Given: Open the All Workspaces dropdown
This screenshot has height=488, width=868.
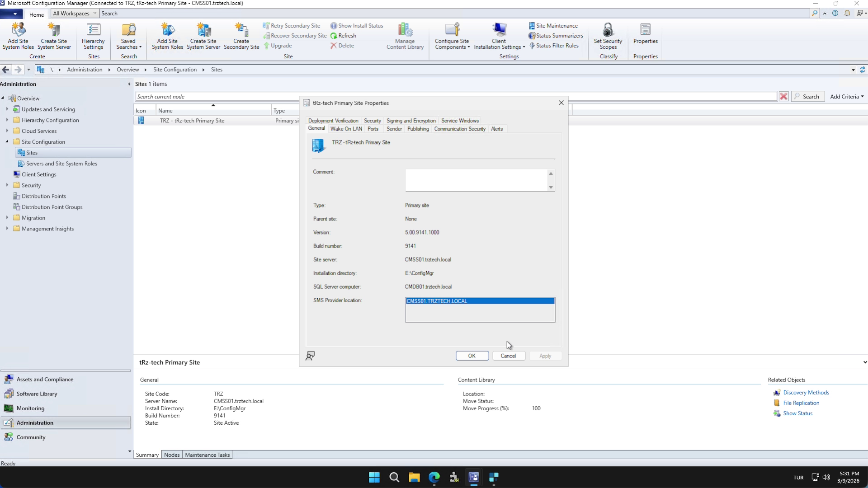Looking at the screenshot, I should pos(75,14).
